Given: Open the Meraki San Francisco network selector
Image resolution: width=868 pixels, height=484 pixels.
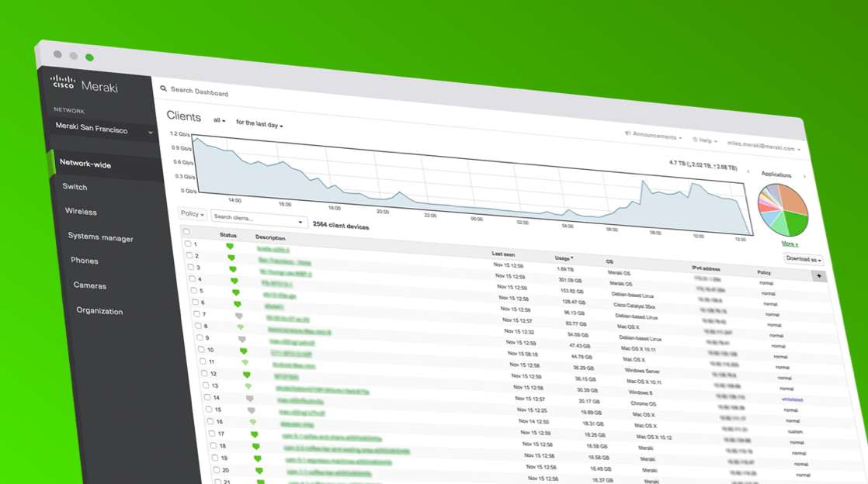Looking at the screenshot, I should click(x=103, y=129).
